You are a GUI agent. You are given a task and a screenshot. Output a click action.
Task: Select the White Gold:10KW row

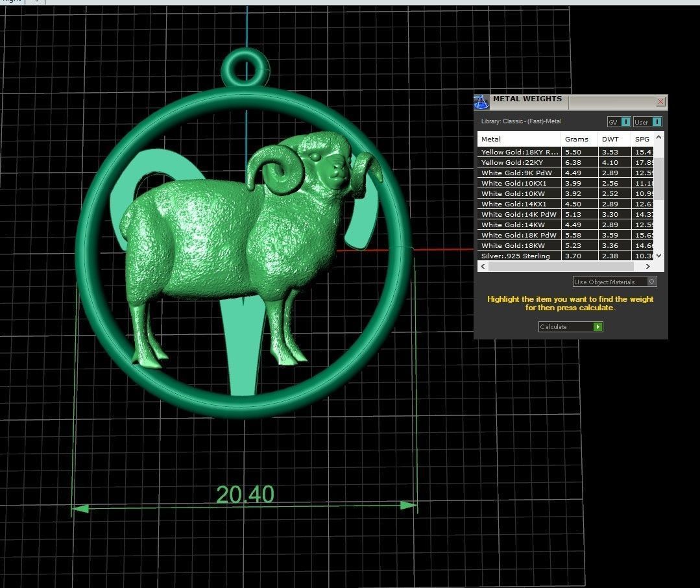(565, 193)
